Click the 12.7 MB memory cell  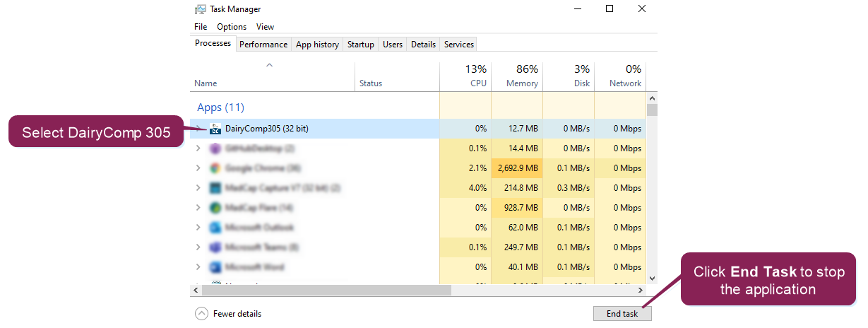click(516, 129)
